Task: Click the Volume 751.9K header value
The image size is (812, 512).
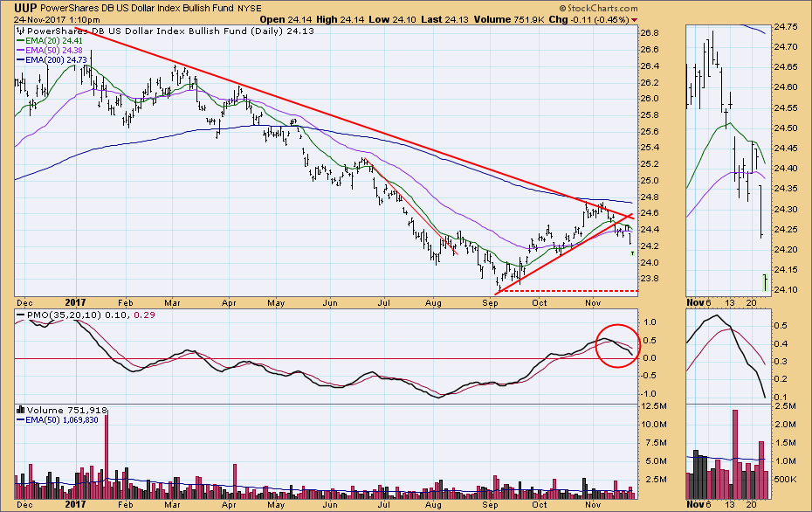Action: 508,20
